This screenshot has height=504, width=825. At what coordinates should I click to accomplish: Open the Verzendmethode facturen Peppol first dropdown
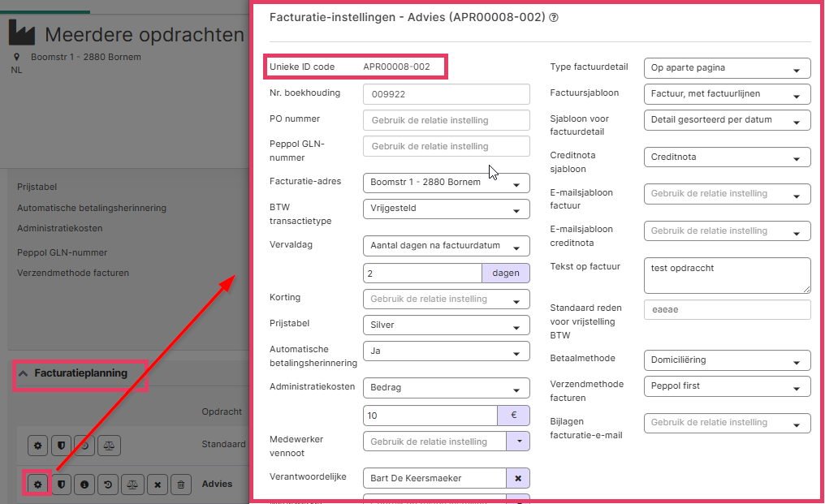[727, 386]
